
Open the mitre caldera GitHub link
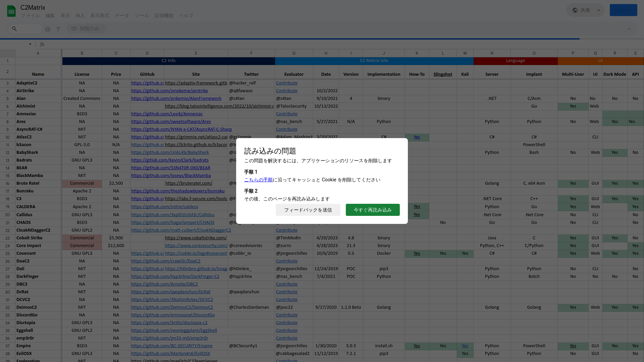[164, 207]
